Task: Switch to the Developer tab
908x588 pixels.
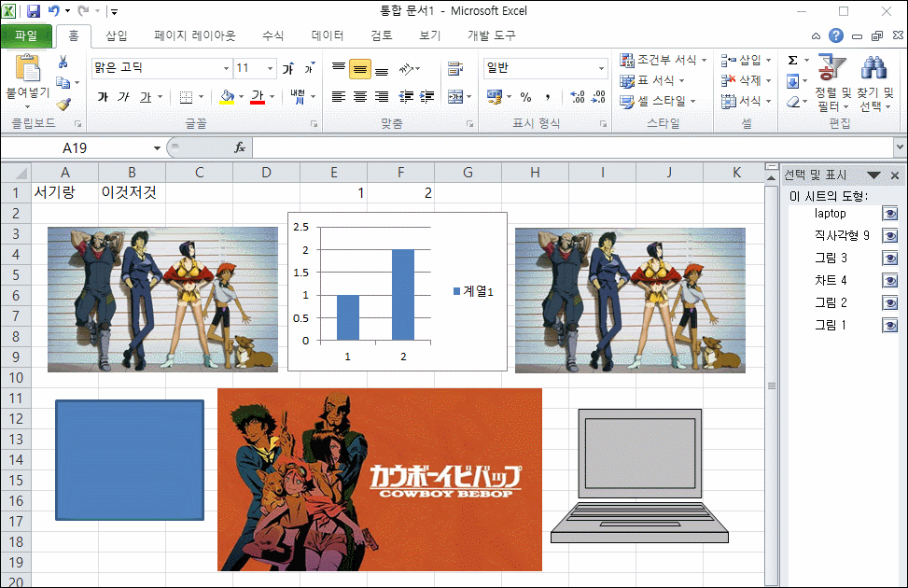Action: point(492,35)
